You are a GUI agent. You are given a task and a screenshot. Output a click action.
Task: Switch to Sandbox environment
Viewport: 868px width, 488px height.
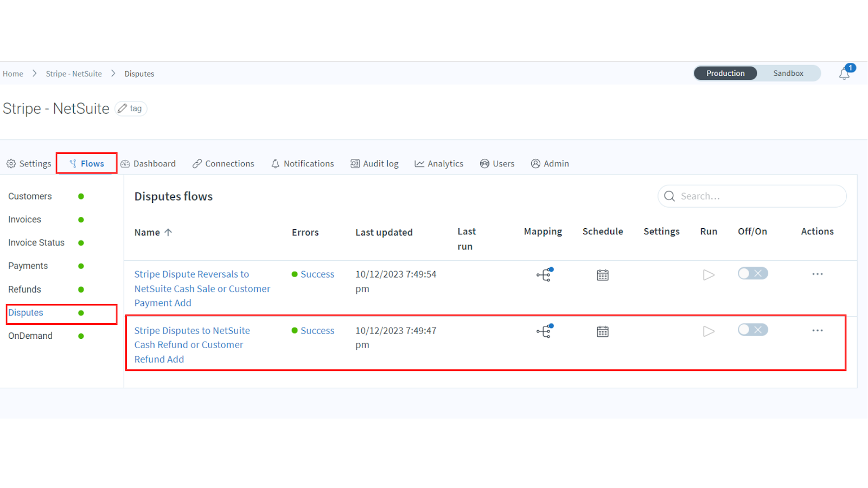click(x=788, y=73)
